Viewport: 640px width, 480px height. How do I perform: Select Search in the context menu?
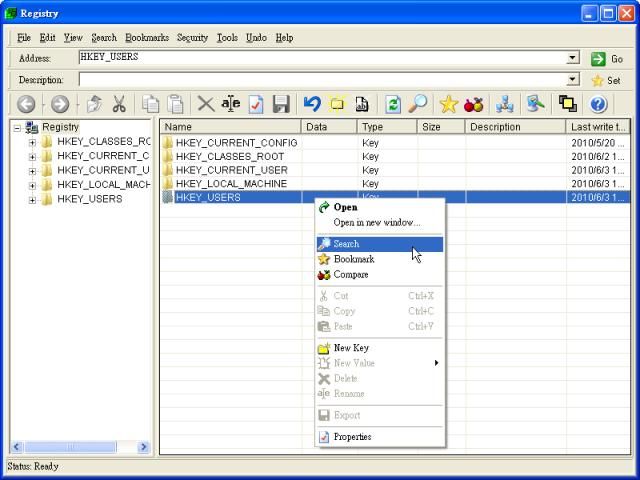click(x=346, y=244)
